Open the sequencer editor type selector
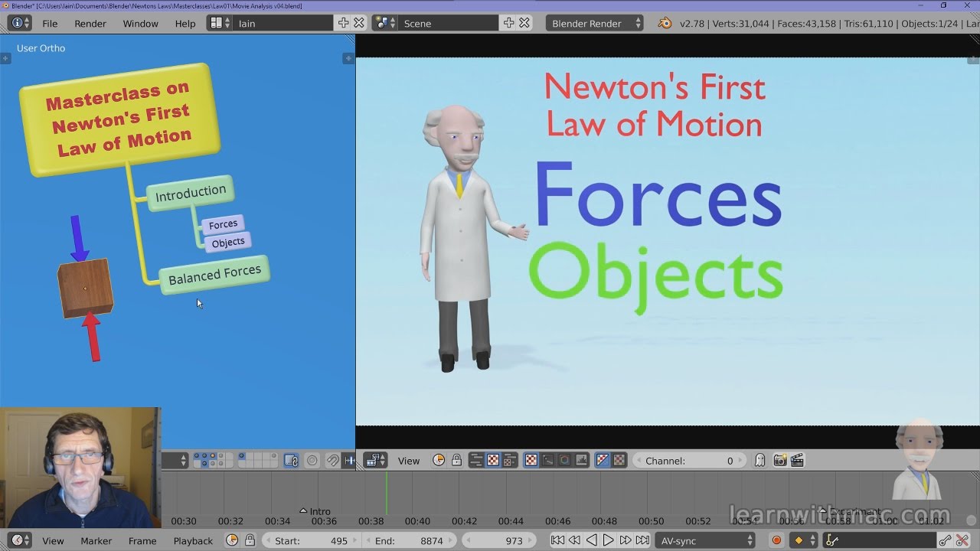Screen dimensions: 980x551 375,461
